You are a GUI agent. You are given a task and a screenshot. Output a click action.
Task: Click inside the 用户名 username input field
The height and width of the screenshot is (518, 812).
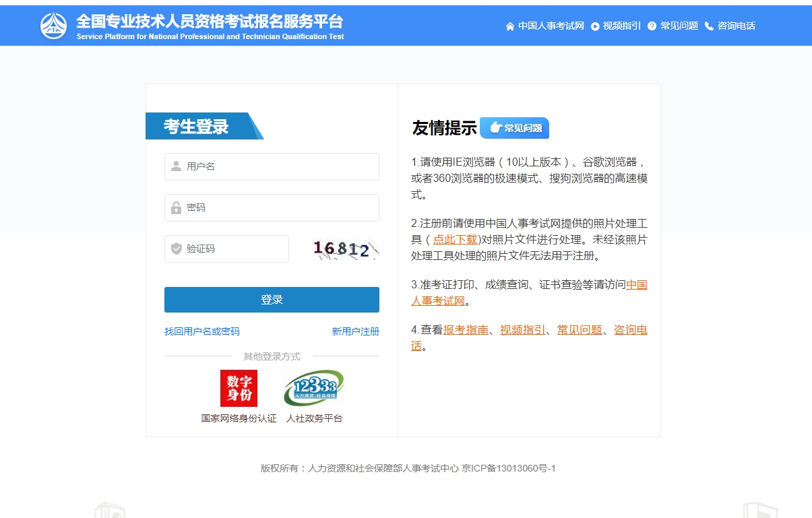click(x=271, y=166)
